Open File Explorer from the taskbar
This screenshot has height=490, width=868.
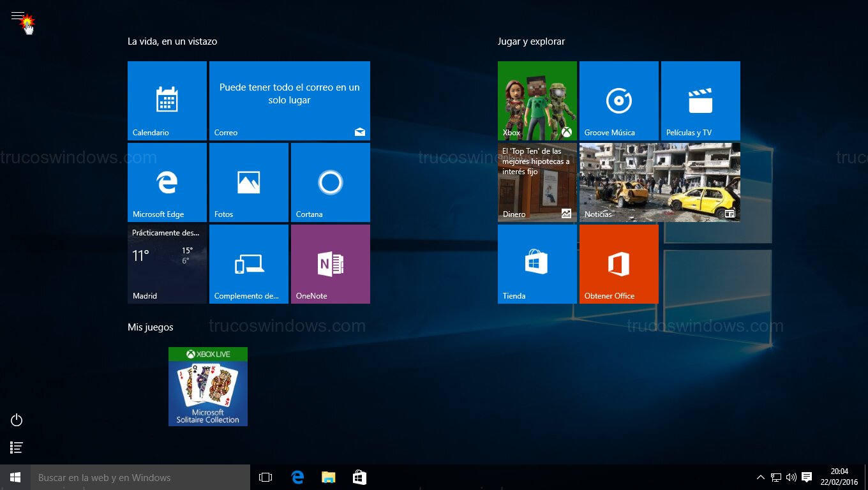click(x=328, y=477)
